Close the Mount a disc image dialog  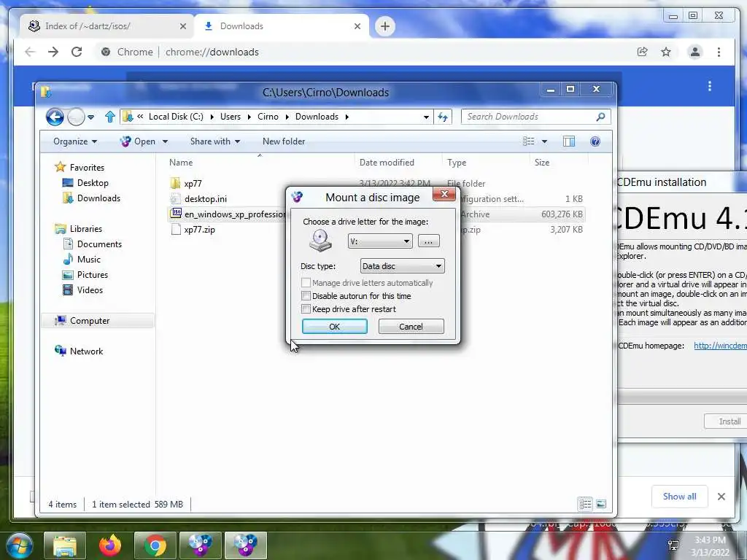pyautogui.click(x=444, y=194)
